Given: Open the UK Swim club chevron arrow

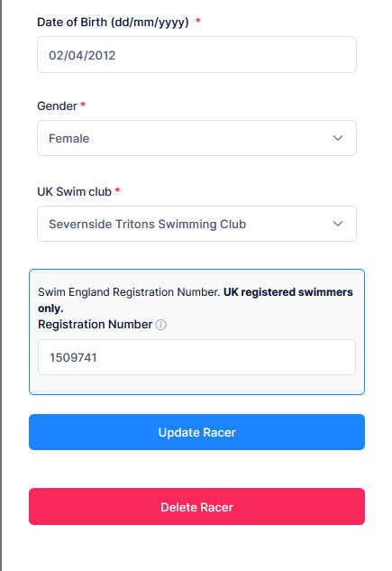Looking at the screenshot, I should 338,224.
